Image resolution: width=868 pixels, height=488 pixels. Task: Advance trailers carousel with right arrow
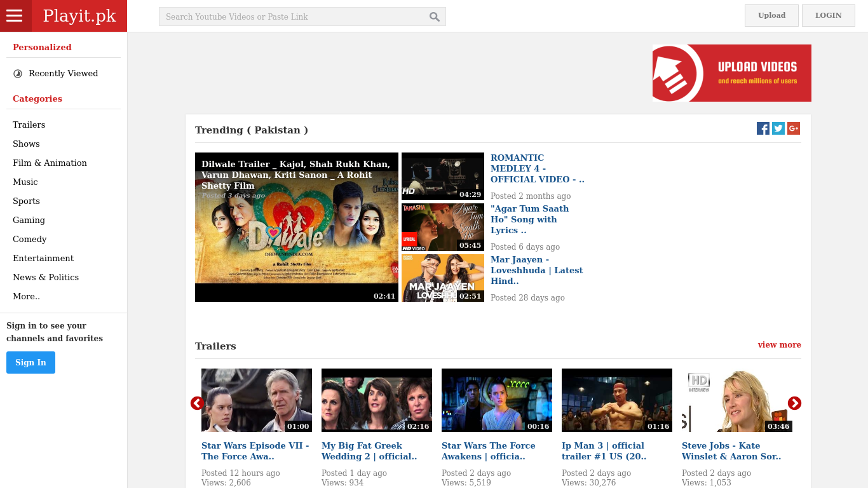click(x=794, y=403)
